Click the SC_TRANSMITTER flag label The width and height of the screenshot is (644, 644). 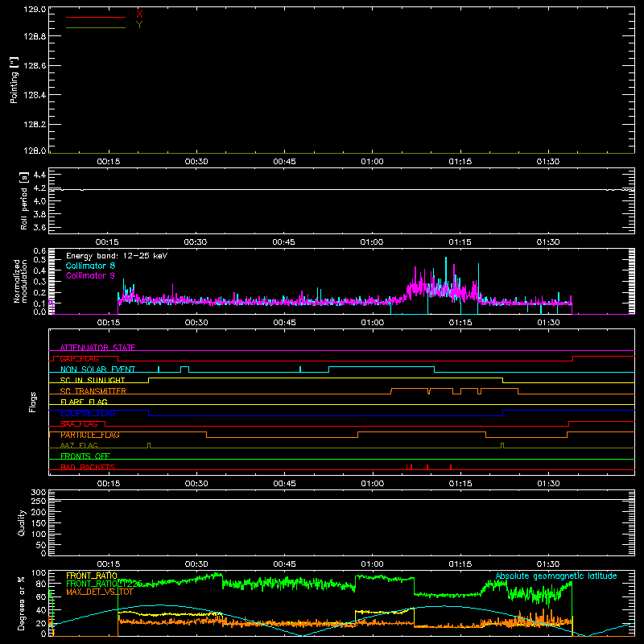click(93, 391)
